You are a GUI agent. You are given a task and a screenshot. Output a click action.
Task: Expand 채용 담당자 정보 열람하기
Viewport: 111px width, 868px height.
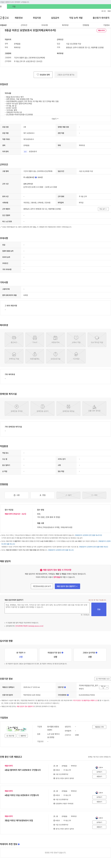[67, 586]
